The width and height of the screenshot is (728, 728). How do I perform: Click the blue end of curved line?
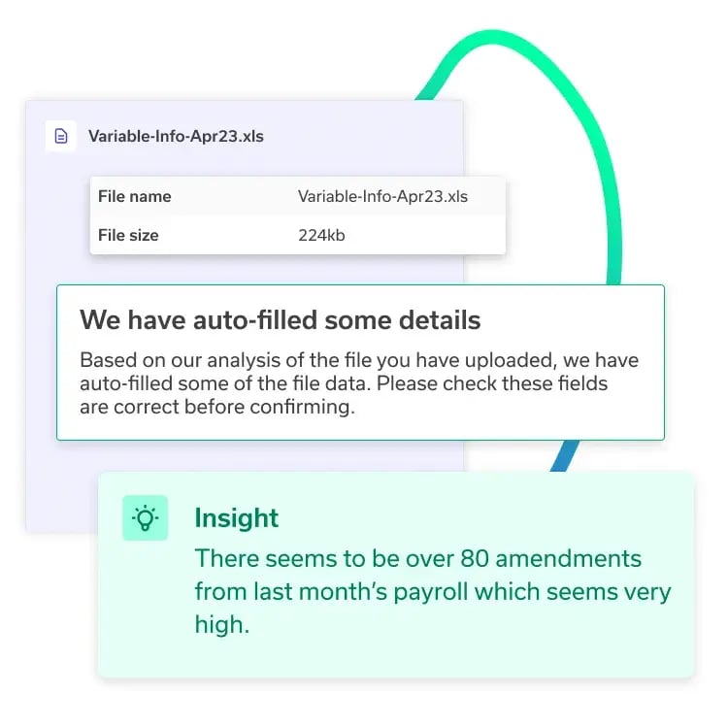pos(561,456)
